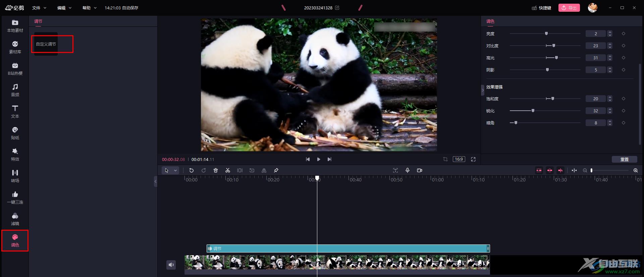This screenshot has width=644, height=277.
Task: Open the 素材库 material library
Action: tap(15, 47)
